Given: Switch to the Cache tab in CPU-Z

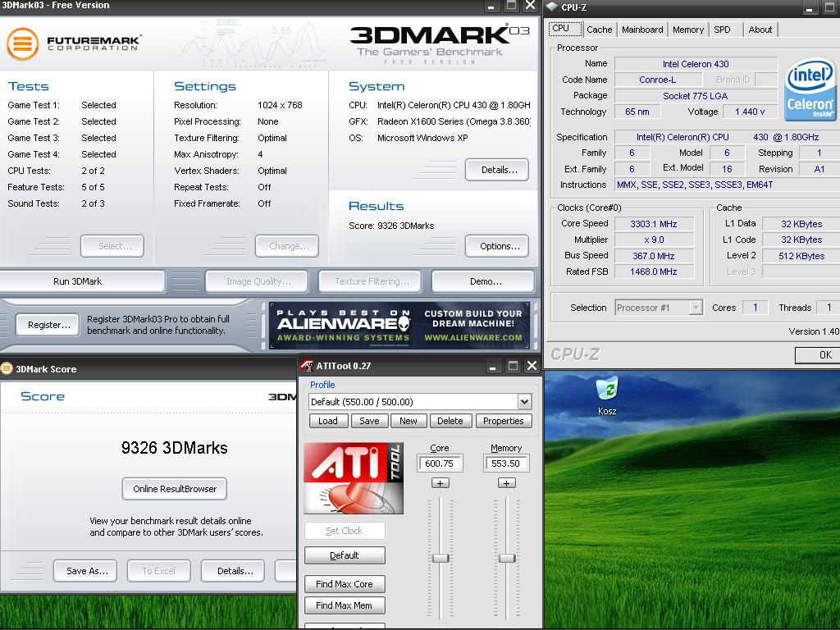Looking at the screenshot, I should tap(599, 30).
